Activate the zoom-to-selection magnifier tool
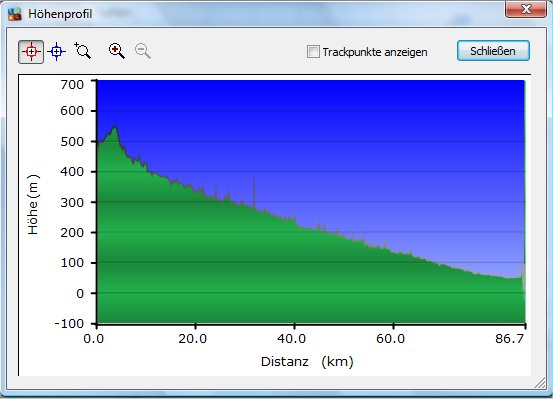 [x=83, y=50]
